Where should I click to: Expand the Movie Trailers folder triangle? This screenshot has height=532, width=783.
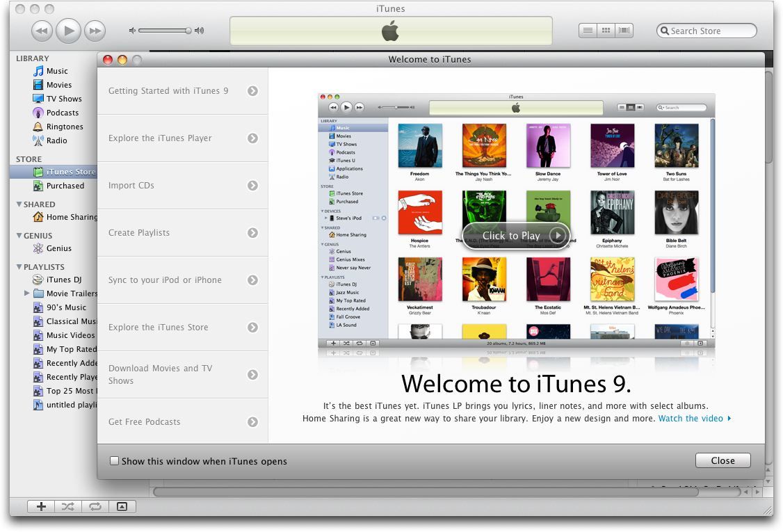point(27,293)
